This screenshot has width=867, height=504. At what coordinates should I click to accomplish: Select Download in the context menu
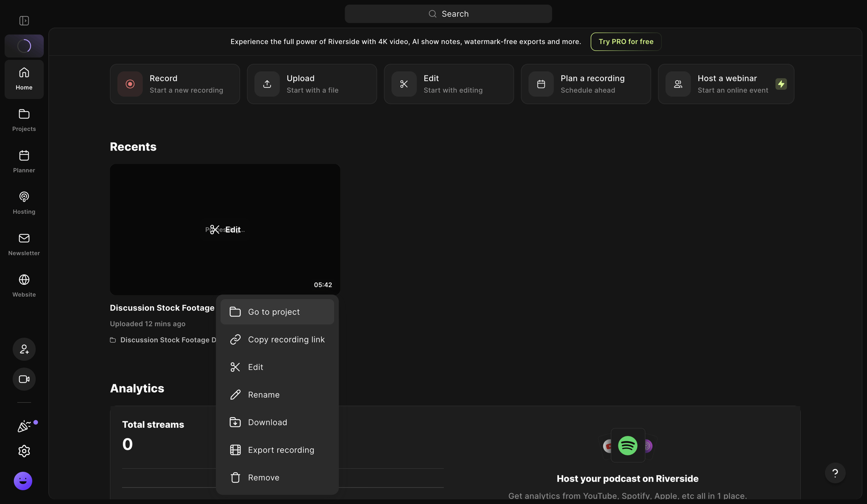[x=277, y=422]
